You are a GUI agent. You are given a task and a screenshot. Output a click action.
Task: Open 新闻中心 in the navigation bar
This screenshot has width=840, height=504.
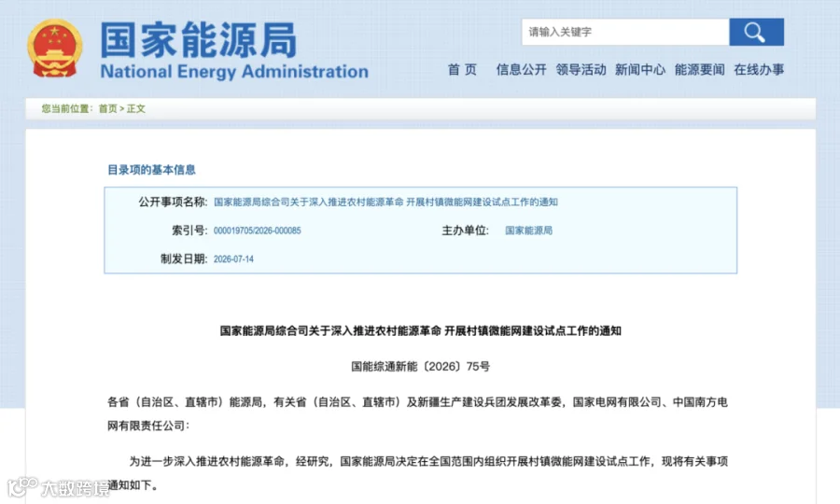[639, 70]
